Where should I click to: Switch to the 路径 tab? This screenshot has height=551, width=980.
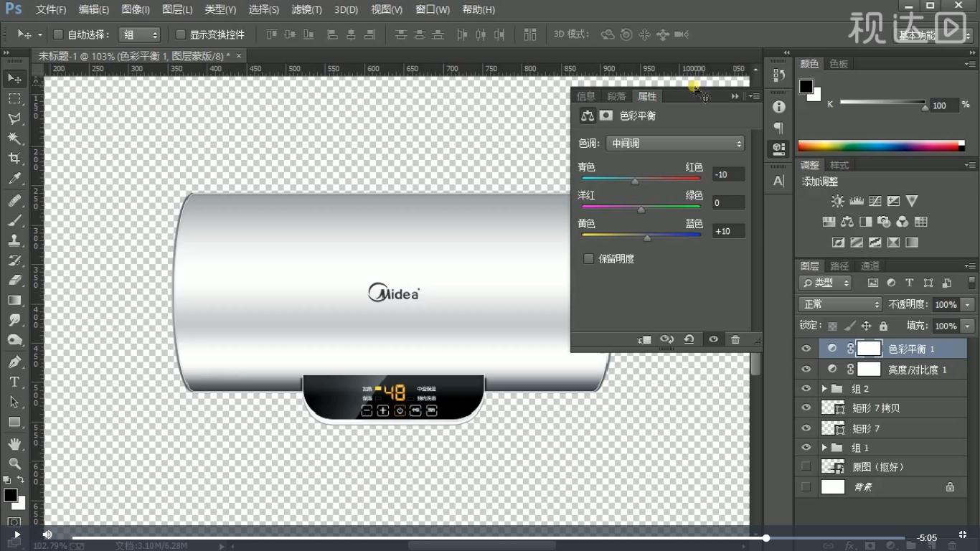coord(839,266)
